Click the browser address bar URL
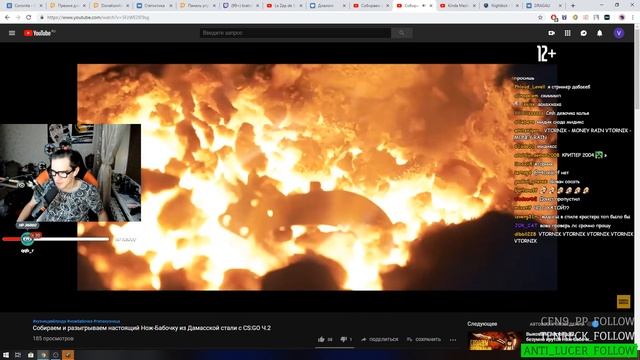 [x=98, y=18]
